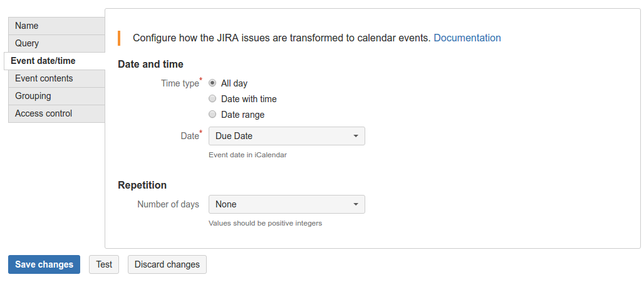Open the Due Date dropdown
Screen dimensions: 644x282
[287, 135]
